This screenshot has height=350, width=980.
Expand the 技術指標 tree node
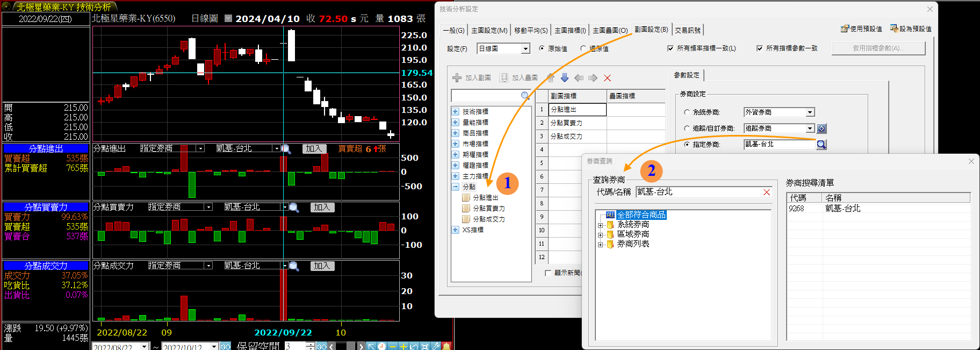(455, 112)
